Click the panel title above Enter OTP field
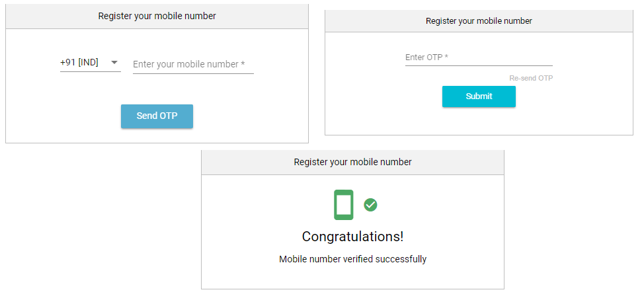Viewport: 644px width, 300px height. pyautogui.click(x=479, y=21)
